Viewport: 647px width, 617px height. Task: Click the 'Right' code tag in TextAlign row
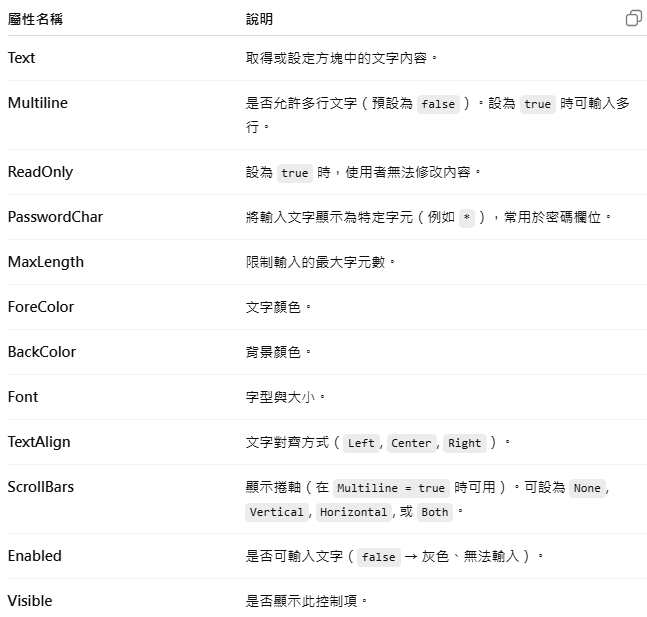(x=465, y=443)
